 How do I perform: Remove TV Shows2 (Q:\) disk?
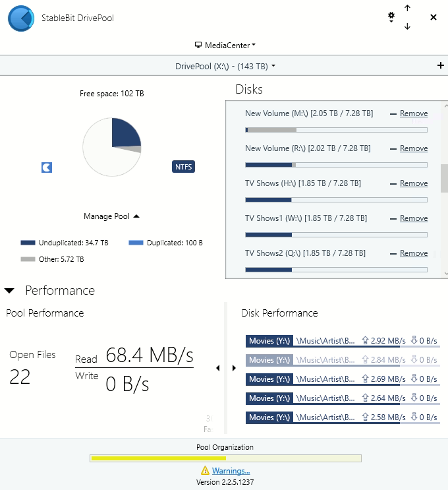point(414,253)
